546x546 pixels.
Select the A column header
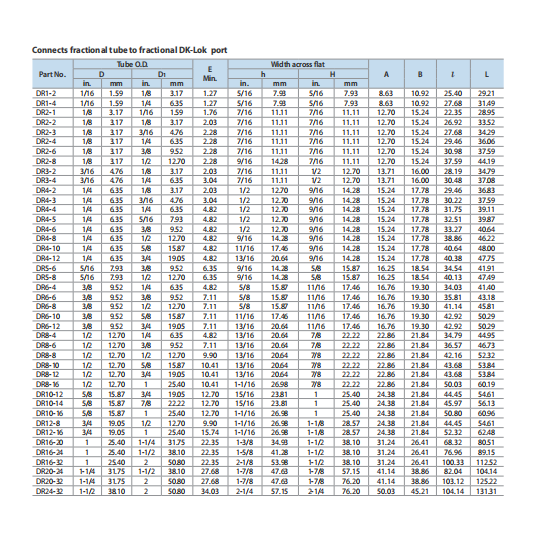point(386,74)
